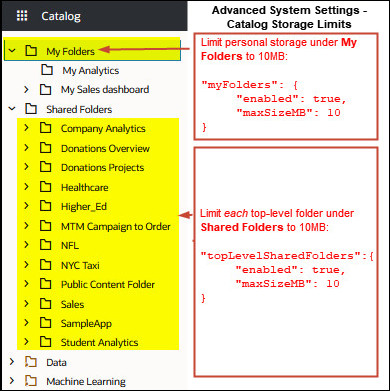The width and height of the screenshot is (390, 391).
Task: Select the Healthcare label
Action: (x=84, y=187)
